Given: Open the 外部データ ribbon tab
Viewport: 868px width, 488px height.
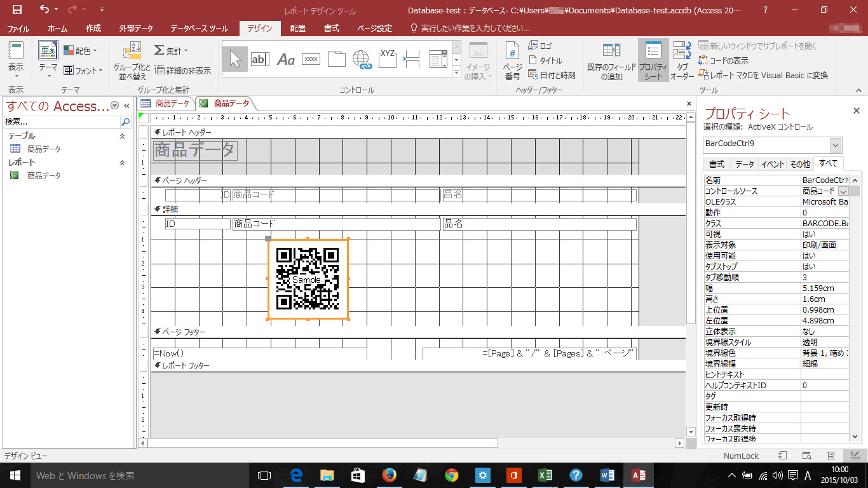Looking at the screenshot, I should (136, 29).
